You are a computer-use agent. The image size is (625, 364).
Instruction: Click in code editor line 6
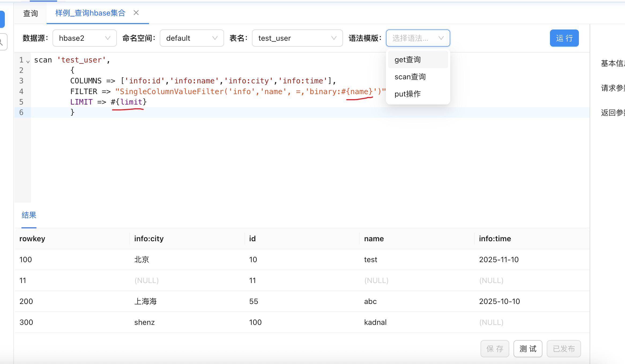click(x=188, y=112)
